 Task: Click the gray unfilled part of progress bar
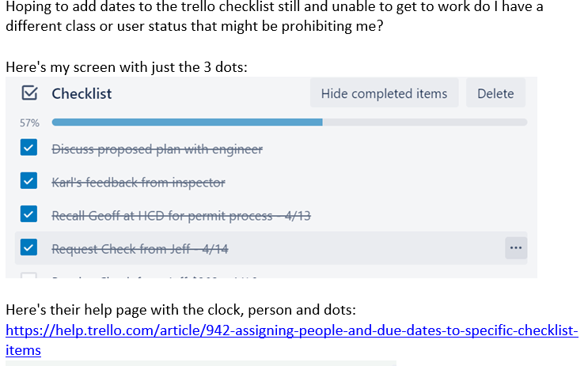(x=425, y=122)
